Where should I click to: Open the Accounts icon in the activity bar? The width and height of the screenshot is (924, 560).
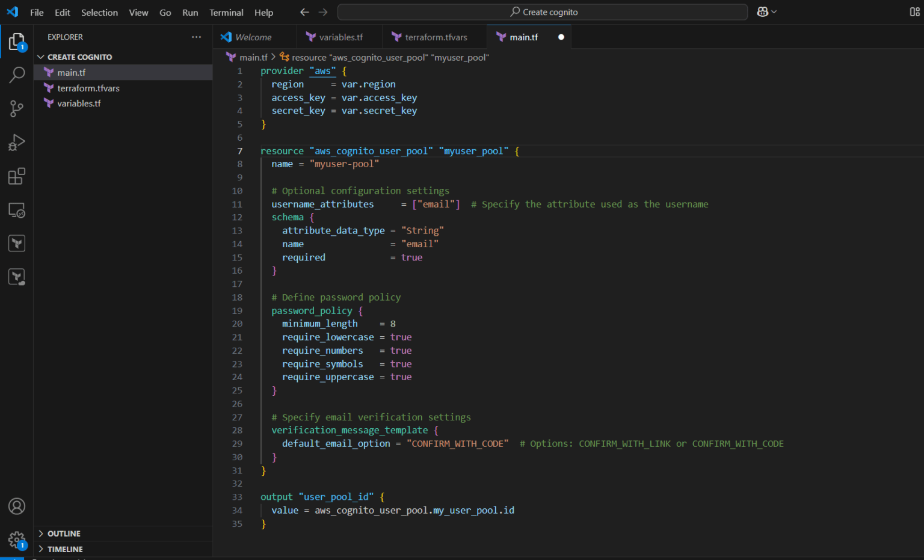[x=17, y=506]
